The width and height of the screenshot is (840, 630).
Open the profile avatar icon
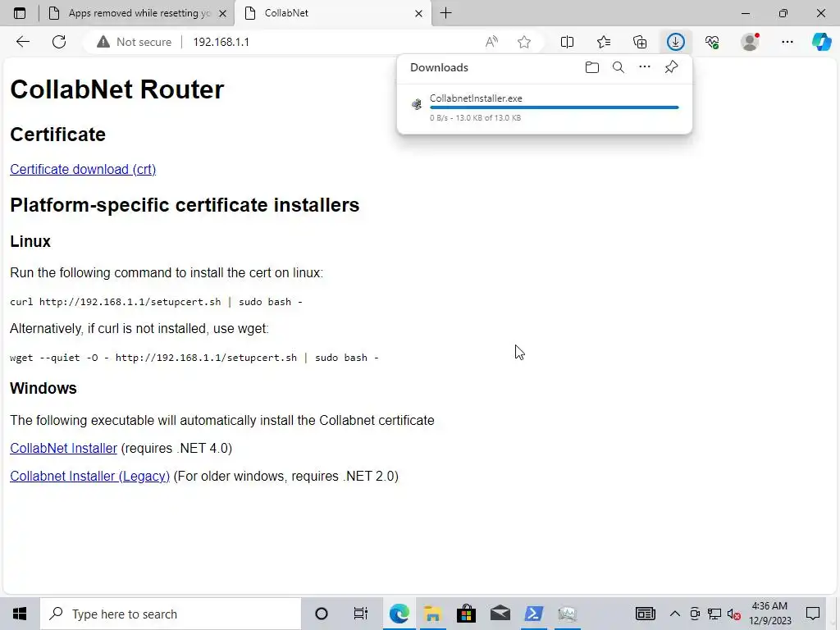(x=750, y=42)
